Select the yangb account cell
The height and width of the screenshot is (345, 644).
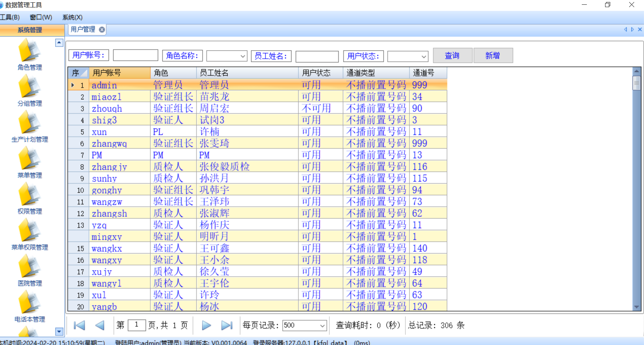[x=119, y=306]
